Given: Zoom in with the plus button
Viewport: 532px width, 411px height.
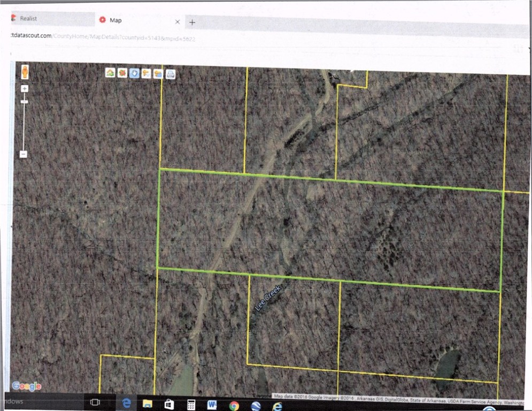Looking at the screenshot, I should coord(25,89).
